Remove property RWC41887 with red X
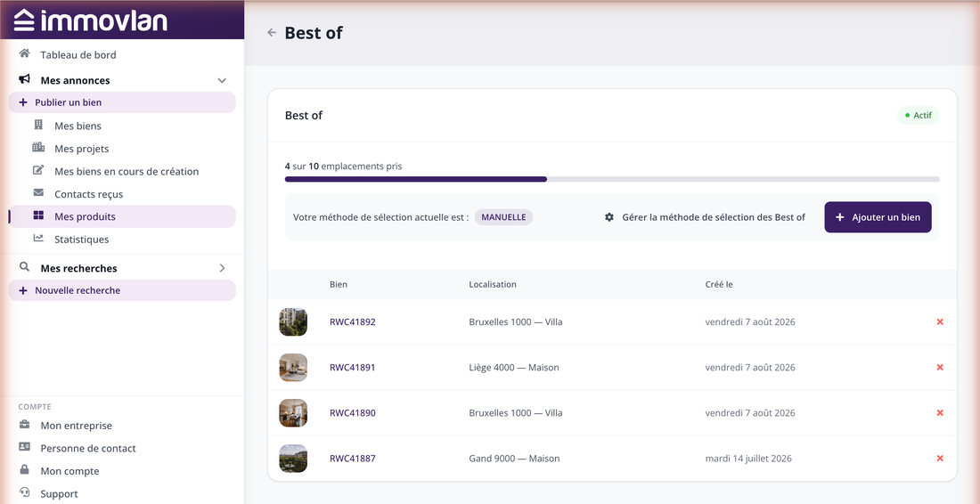 click(939, 459)
